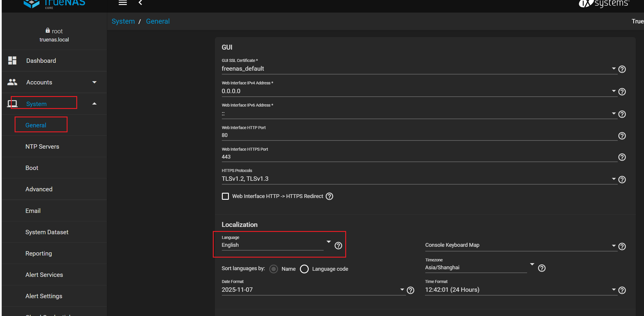This screenshot has height=316, width=644.
Task: Open help icon for Timezone field
Action: tap(542, 268)
